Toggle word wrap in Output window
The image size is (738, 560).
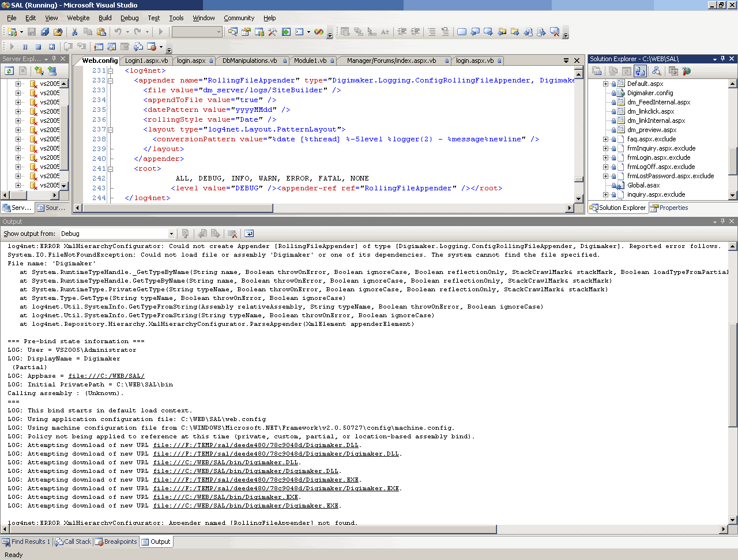(x=249, y=234)
